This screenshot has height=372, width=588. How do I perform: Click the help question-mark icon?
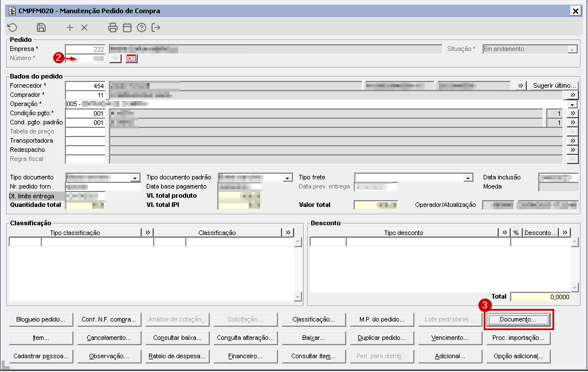(142, 28)
